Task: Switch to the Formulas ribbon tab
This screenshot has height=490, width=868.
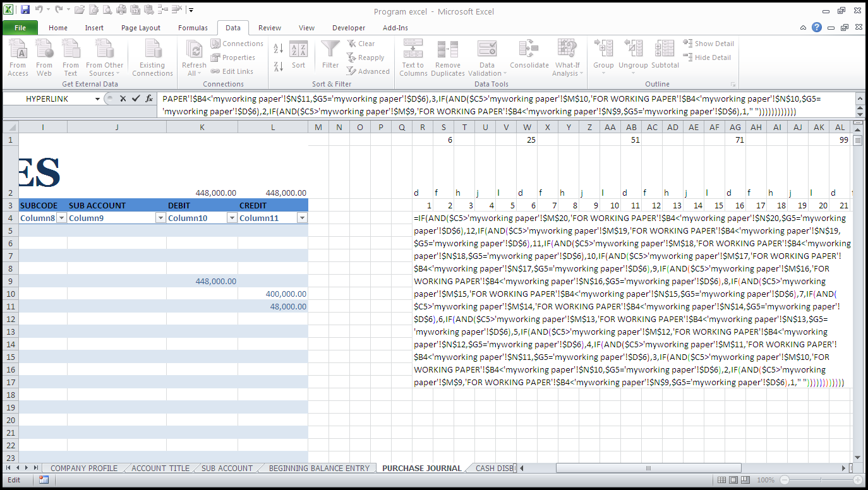Action: tap(193, 28)
